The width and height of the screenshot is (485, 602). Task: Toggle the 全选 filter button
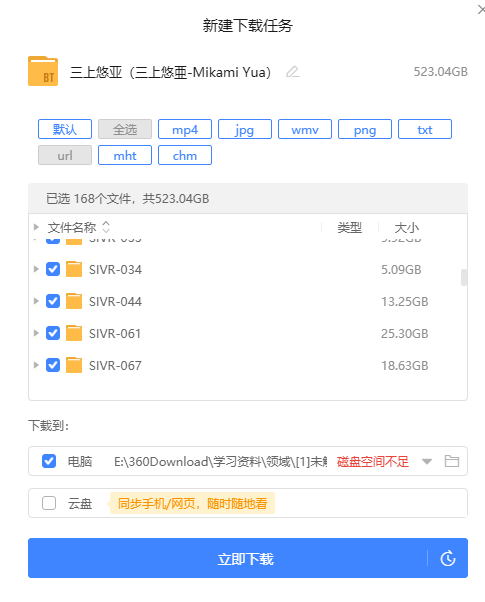pos(125,129)
